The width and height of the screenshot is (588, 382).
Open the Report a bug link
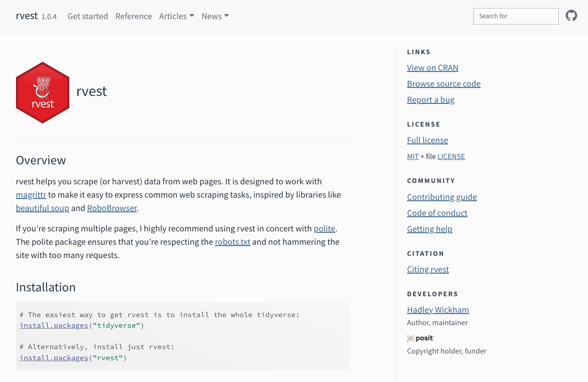tap(430, 99)
